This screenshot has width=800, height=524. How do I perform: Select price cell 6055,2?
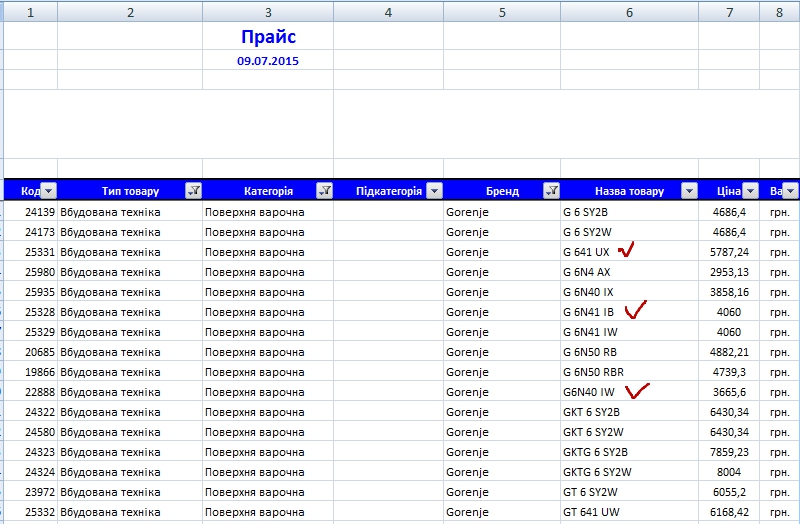click(729, 492)
